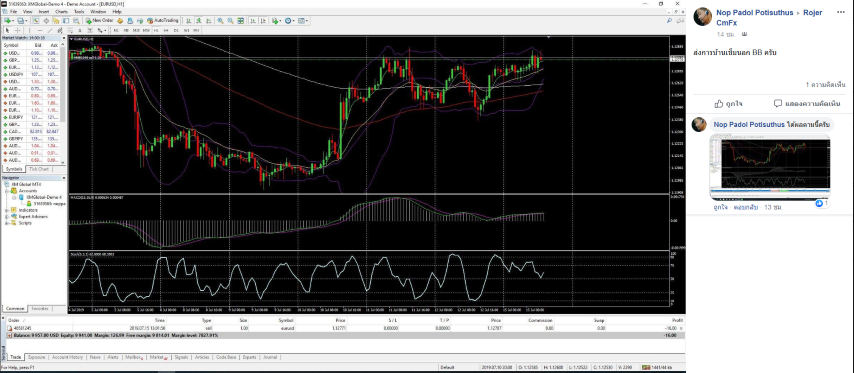
Task: Switch timeframe to M30
Action: [146, 30]
